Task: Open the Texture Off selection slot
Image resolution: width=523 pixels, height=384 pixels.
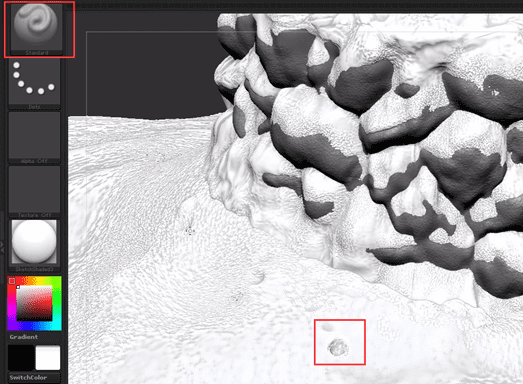Action: 34,191
